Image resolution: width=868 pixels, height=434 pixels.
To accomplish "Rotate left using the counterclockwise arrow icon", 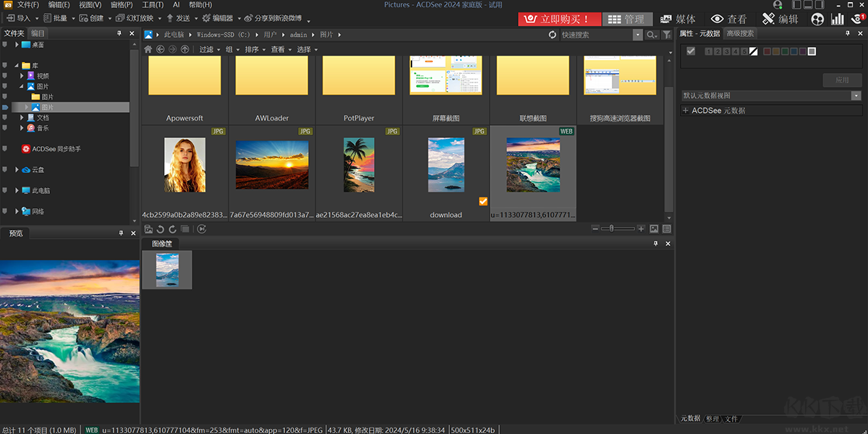I will click(161, 229).
